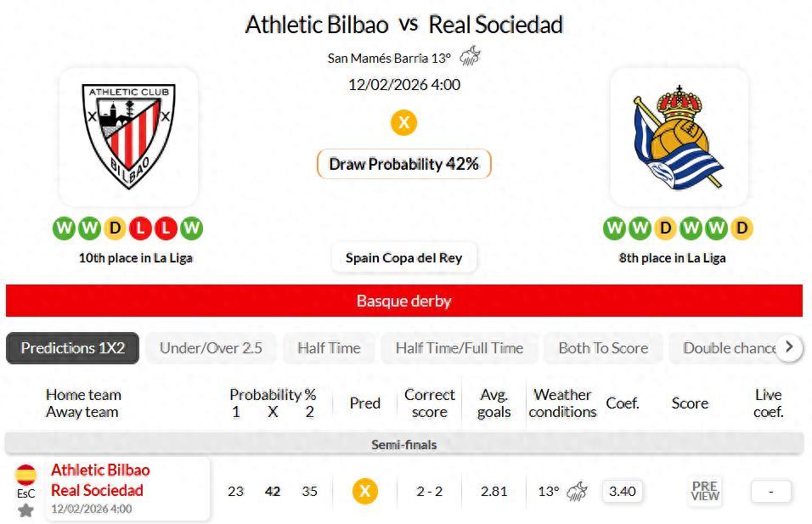812x524 pixels.
Task: Click the red Basque derby banner
Action: coord(403,301)
